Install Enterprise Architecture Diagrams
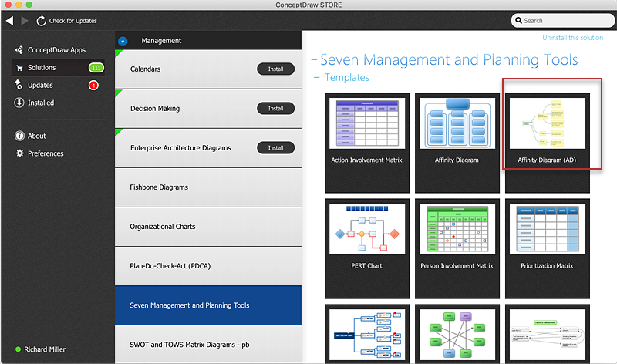617x364 pixels. (x=275, y=147)
